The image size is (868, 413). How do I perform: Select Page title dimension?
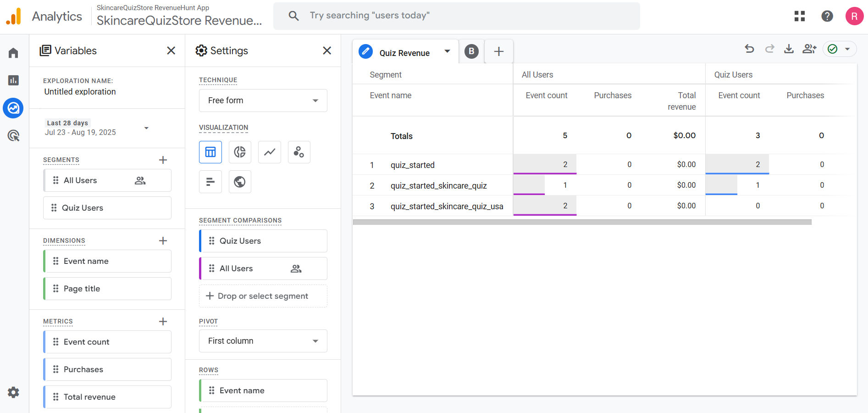pyautogui.click(x=107, y=289)
